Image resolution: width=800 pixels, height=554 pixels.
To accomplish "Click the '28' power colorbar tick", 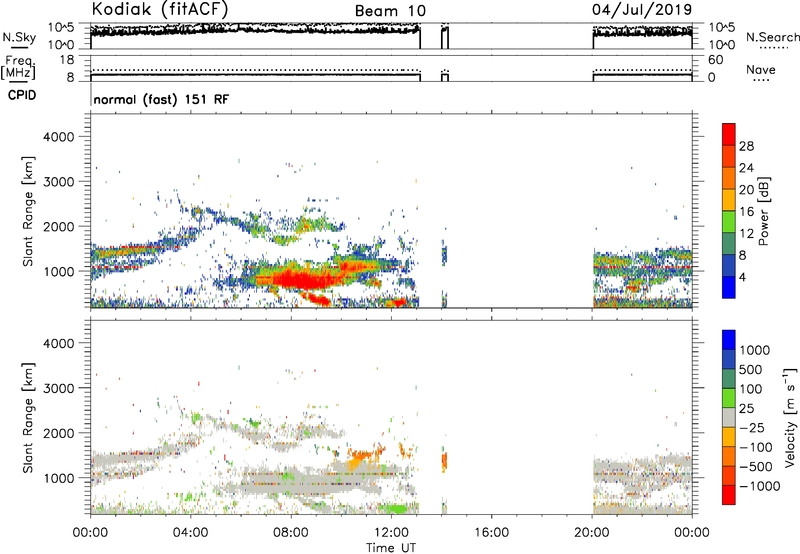I will coord(746,146).
